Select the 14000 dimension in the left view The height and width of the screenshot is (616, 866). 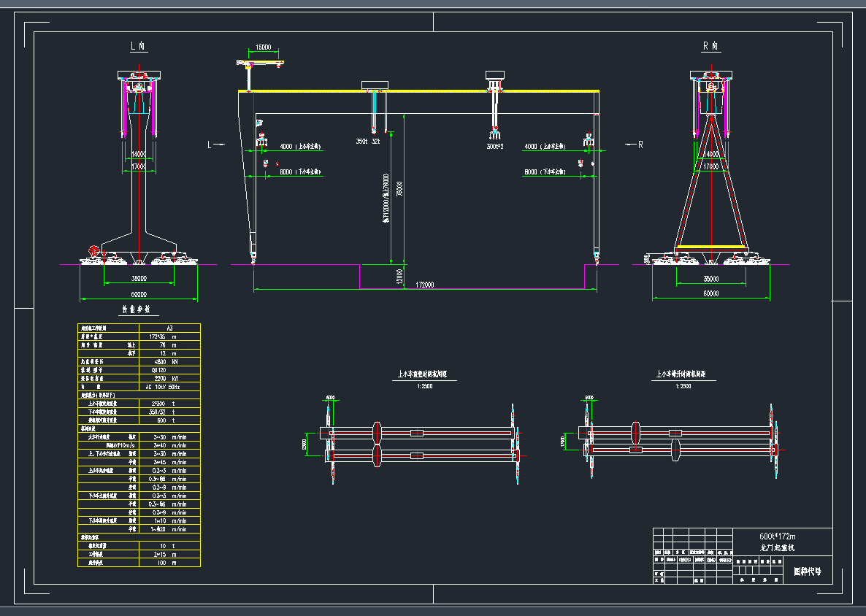(x=139, y=155)
